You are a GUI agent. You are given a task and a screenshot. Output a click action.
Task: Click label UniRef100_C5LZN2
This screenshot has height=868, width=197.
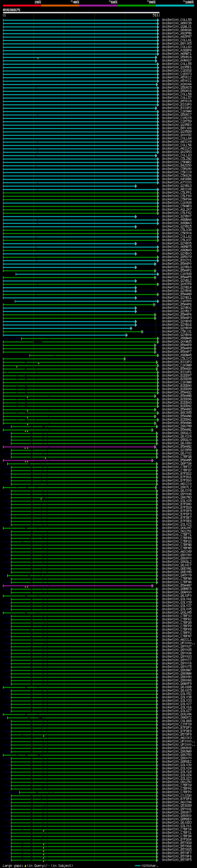(x=176, y=159)
